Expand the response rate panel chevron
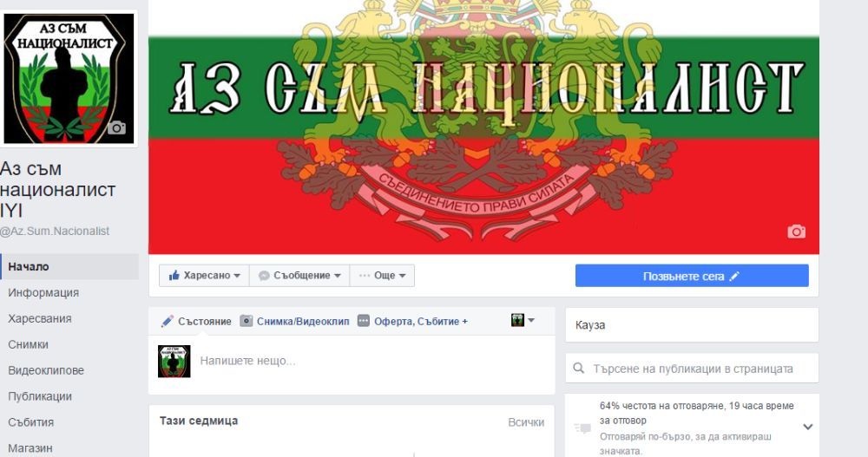 (807, 427)
